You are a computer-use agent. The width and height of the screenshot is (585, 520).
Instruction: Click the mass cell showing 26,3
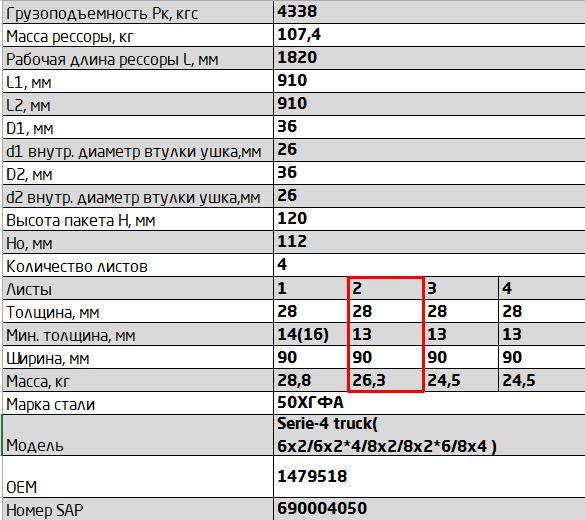click(x=385, y=380)
